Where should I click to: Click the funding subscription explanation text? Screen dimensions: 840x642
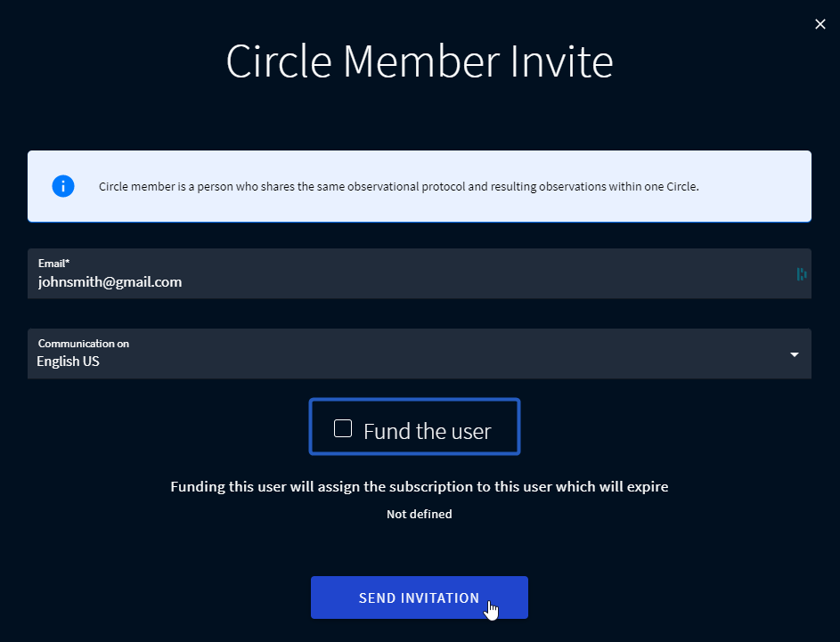[420, 487]
